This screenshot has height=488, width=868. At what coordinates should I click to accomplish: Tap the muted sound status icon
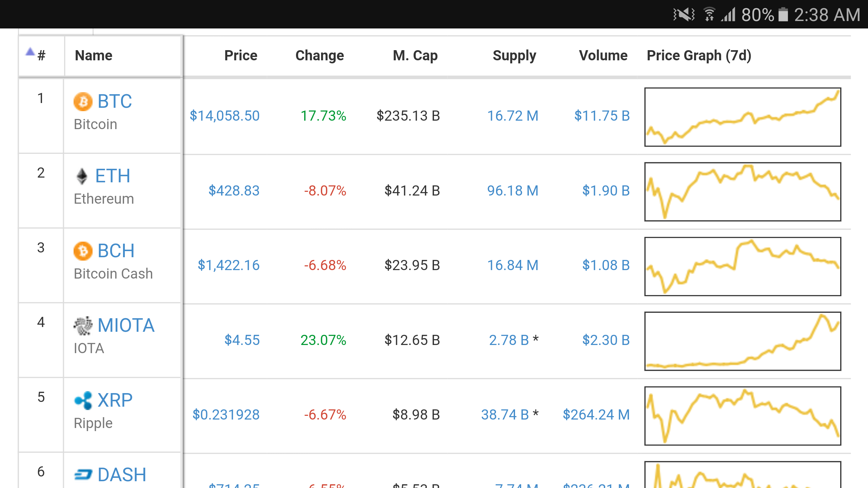[x=684, y=15]
